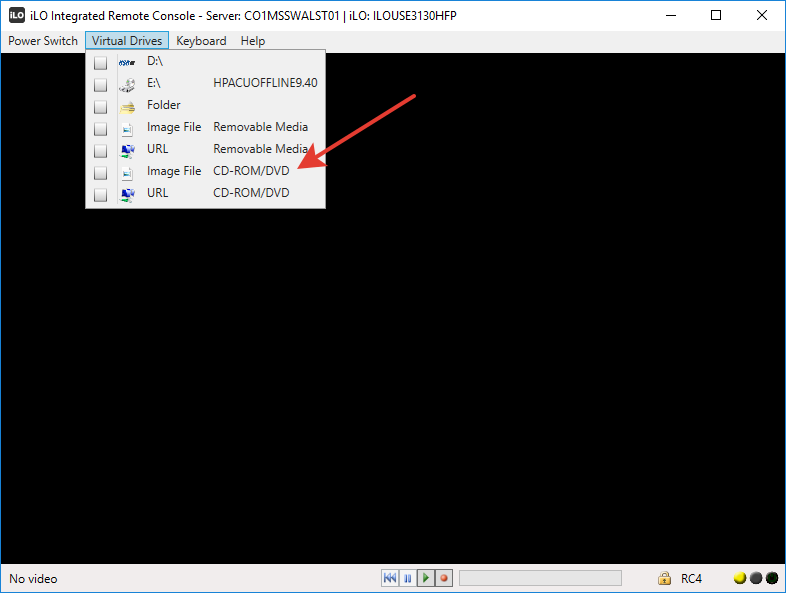Check the URL CD-ROM/DVD checkbox

coord(100,194)
